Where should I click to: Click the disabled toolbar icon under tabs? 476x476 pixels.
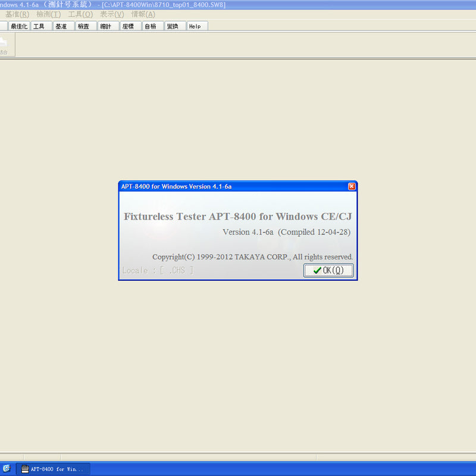click(x=7, y=45)
